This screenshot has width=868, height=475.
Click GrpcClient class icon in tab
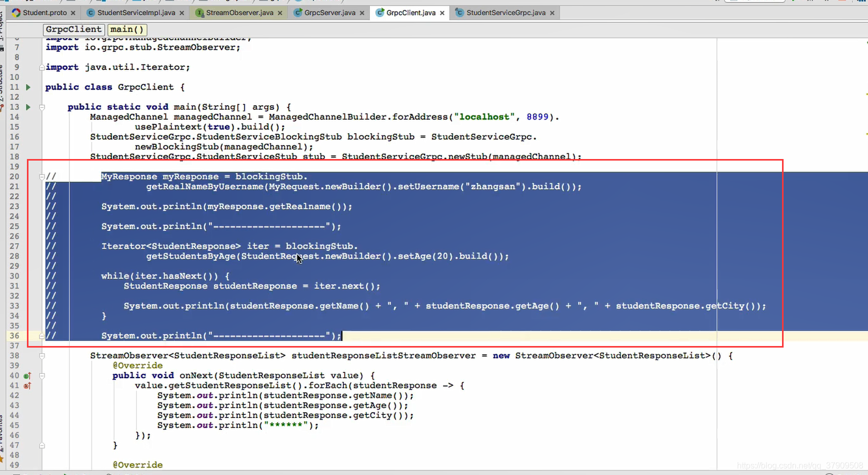click(380, 12)
